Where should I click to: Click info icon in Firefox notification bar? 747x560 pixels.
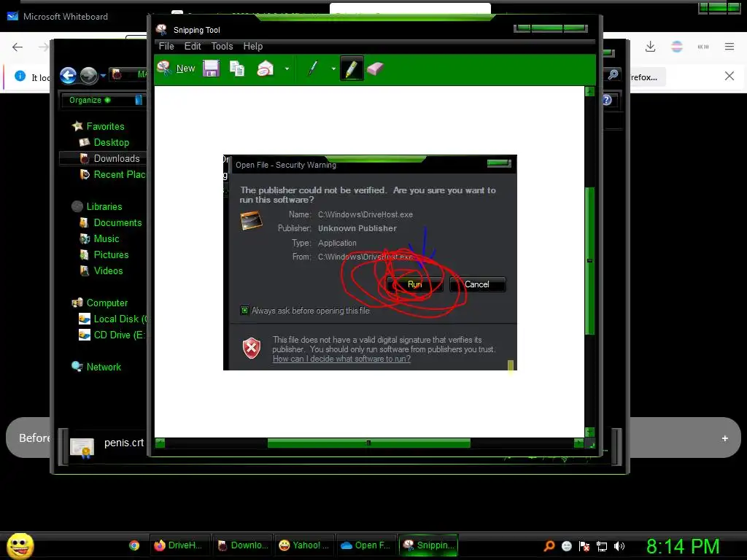point(20,76)
